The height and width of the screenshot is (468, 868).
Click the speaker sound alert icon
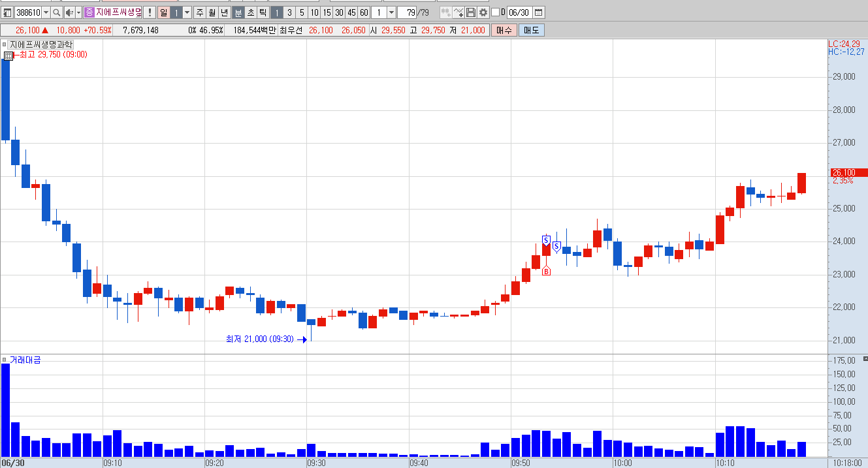click(69, 12)
